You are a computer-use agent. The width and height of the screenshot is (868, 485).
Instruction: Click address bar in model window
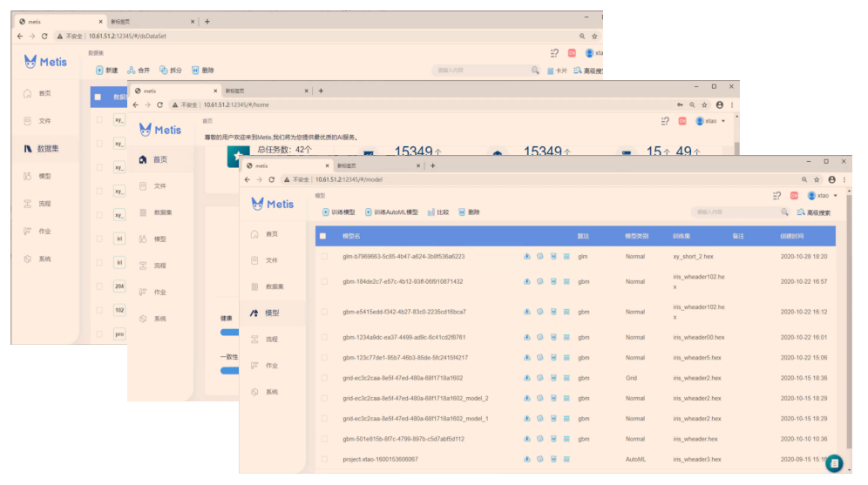[x=539, y=179]
